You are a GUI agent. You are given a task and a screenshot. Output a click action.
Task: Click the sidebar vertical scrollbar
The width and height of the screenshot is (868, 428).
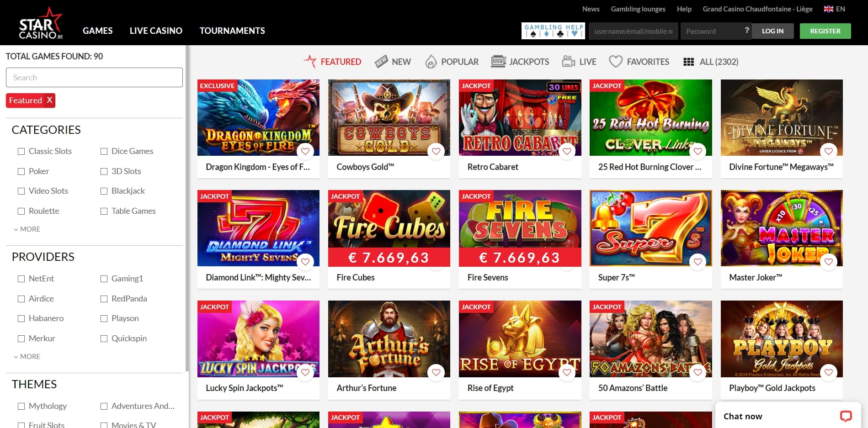click(x=186, y=208)
